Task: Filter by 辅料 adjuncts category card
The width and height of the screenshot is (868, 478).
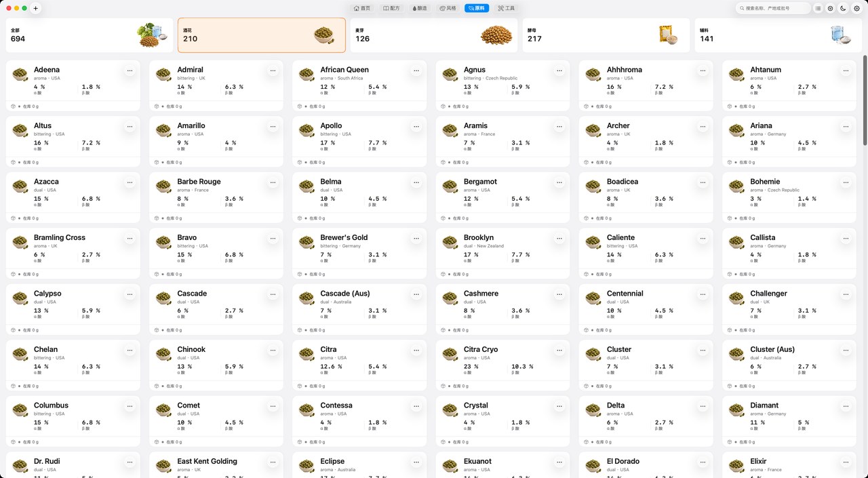Action: 778,35
